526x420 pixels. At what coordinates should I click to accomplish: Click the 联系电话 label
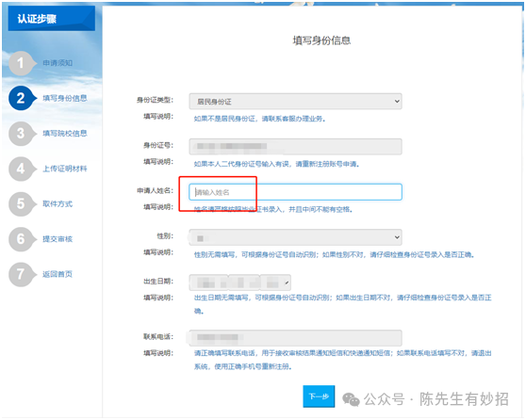[158, 336]
